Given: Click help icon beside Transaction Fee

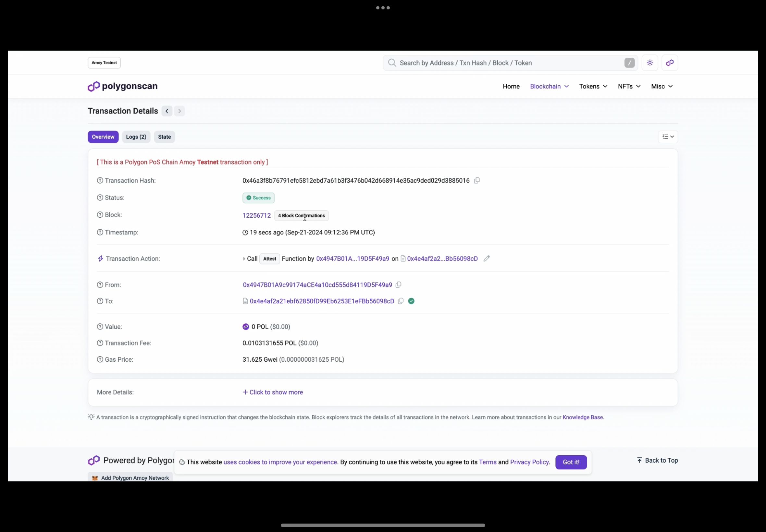Looking at the screenshot, I should point(100,343).
